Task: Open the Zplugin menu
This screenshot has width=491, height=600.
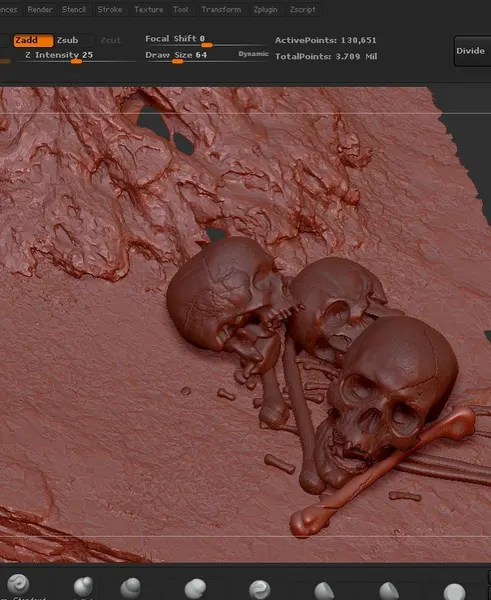Action: [265, 9]
